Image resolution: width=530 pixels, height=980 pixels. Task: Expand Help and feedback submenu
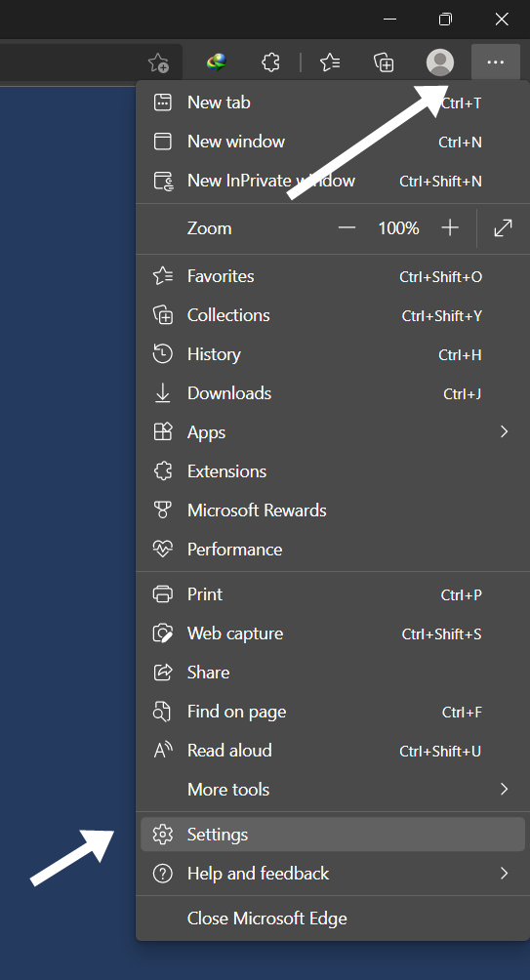333,874
